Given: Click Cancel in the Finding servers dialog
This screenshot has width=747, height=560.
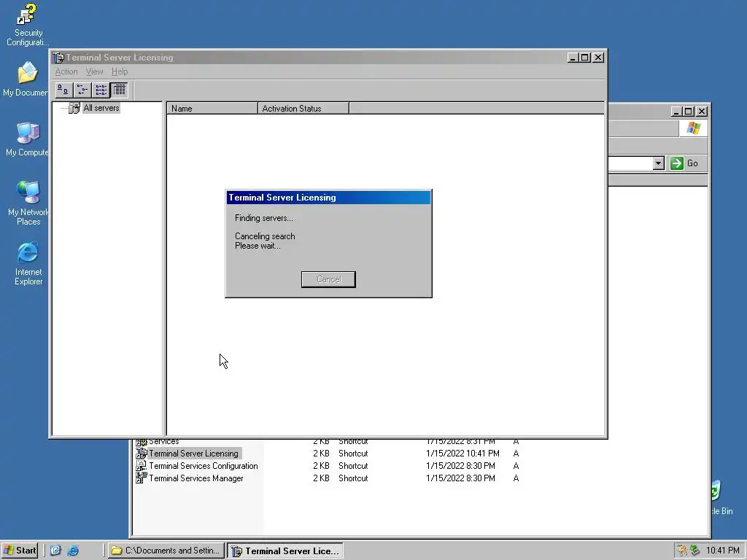Looking at the screenshot, I should [x=328, y=279].
